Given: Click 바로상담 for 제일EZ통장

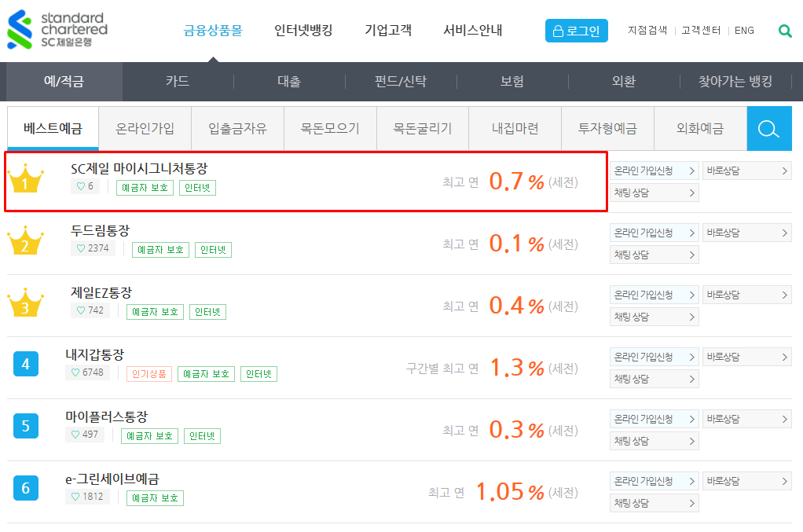Looking at the screenshot, I should tap(747, 295).
